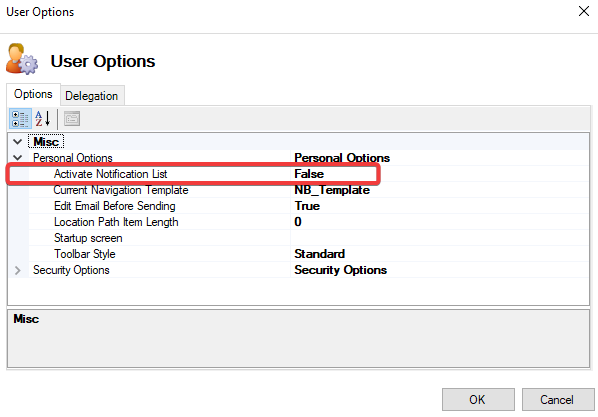Image resolution: width=598 pixels, height=417 pixels.
Task: Switch to Categorized view in property grid
Action: pyautogui.click(x=20, y=119)
